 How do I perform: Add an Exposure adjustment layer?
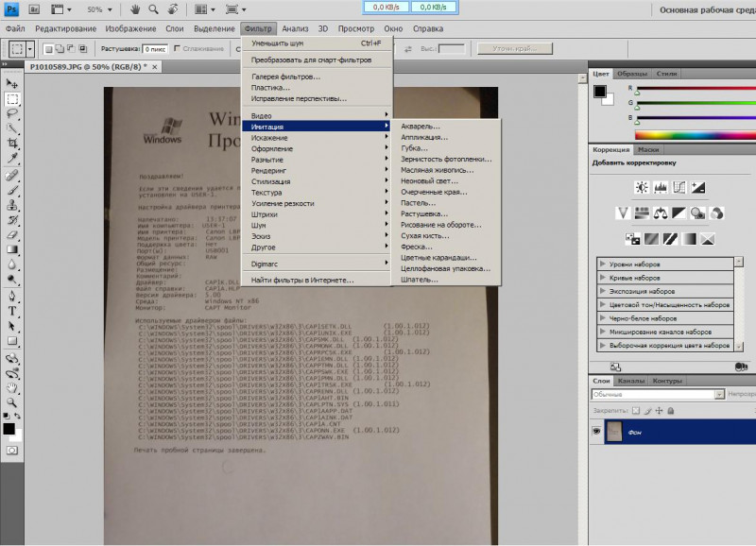point(698,187)
